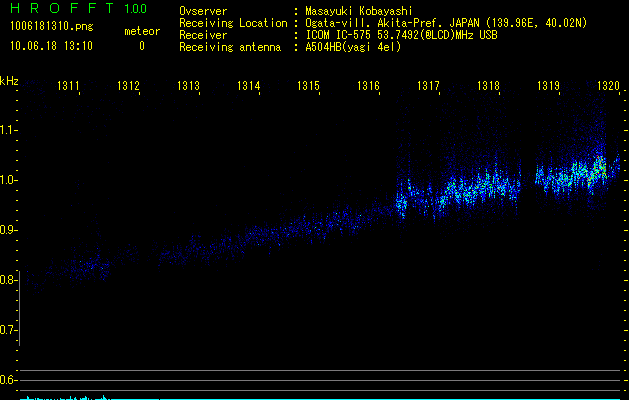Click the HROFFT 1.0.0 title text

coord(78,8)
